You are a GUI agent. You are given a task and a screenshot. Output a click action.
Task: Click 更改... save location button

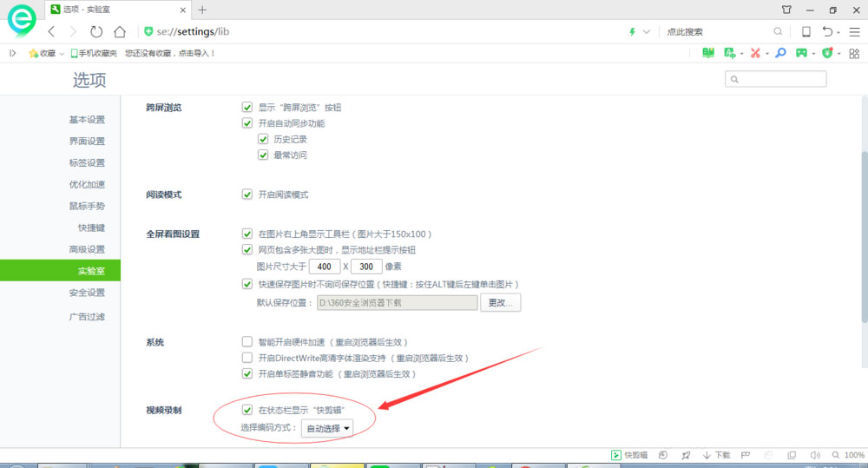click(x=501, y=303)
